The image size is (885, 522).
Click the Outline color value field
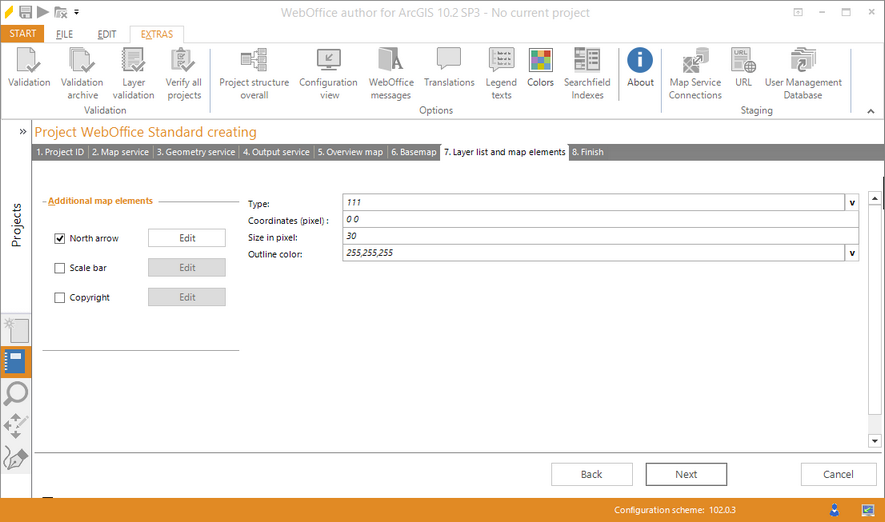coord(593,253)
